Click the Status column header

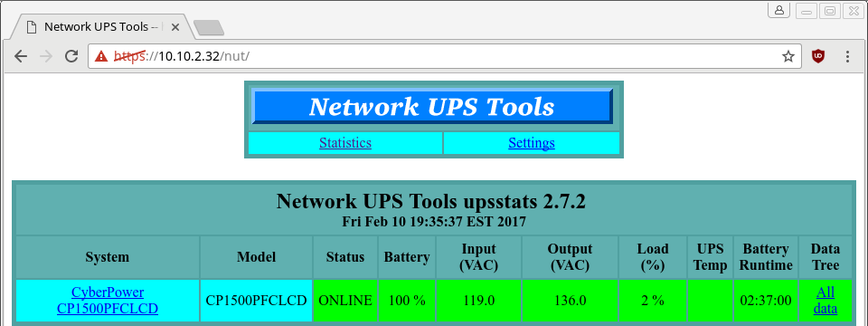tap(345, 257)
